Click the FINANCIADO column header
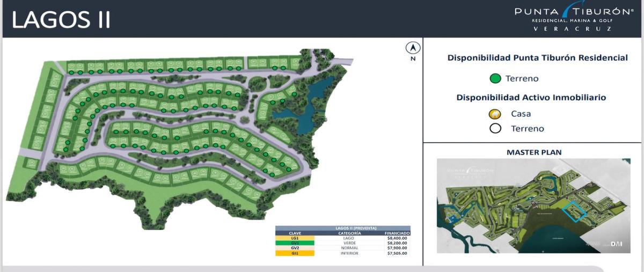The image size is (644, 272). [397, 233]
